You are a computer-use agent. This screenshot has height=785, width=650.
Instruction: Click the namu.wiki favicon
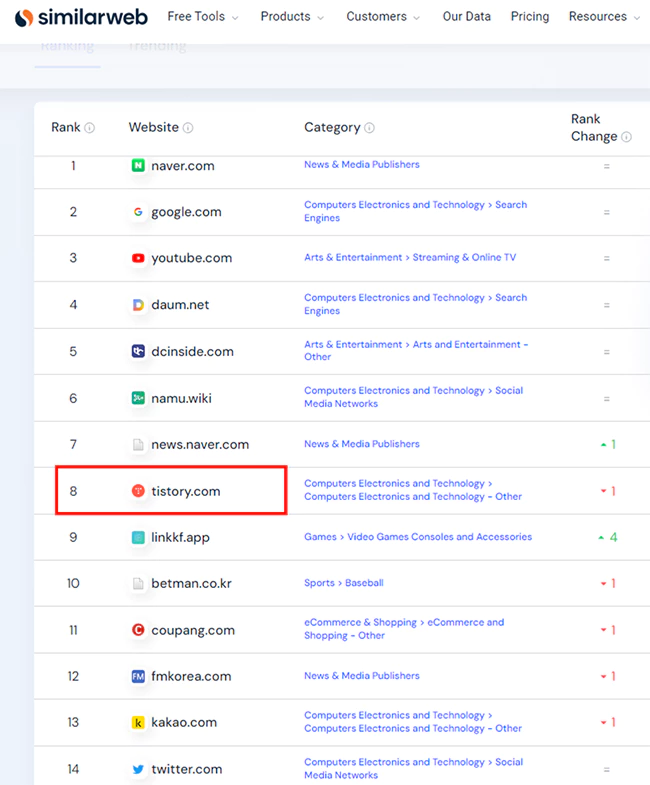pos(138,398)
